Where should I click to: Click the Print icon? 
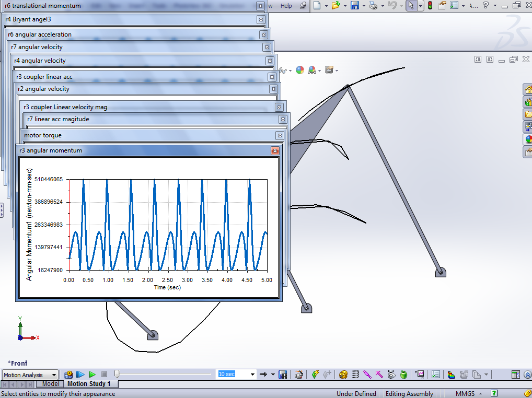373,5
